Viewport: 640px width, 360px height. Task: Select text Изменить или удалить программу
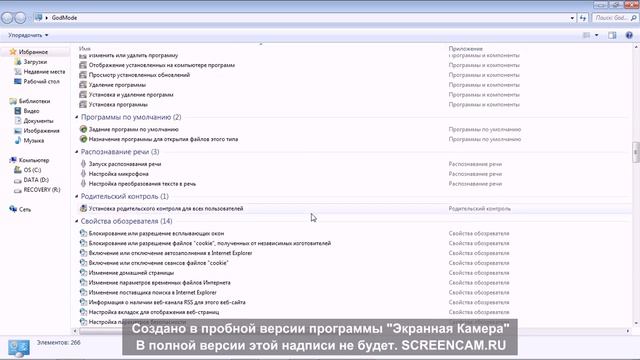click(133, 55)
